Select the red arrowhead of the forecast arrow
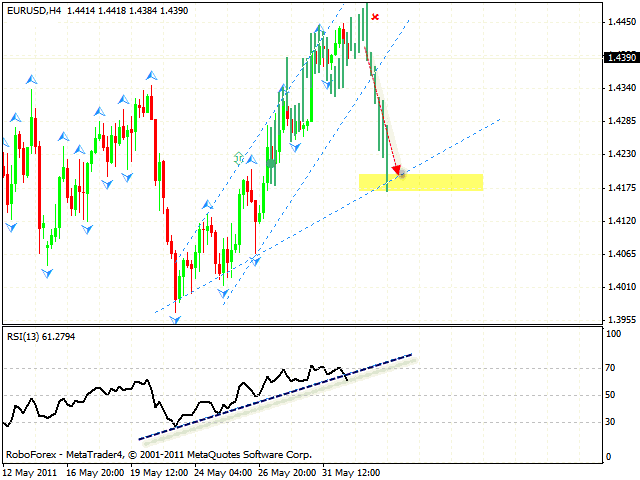The width and height of the screenshot is (640, 480). (396, 169)
